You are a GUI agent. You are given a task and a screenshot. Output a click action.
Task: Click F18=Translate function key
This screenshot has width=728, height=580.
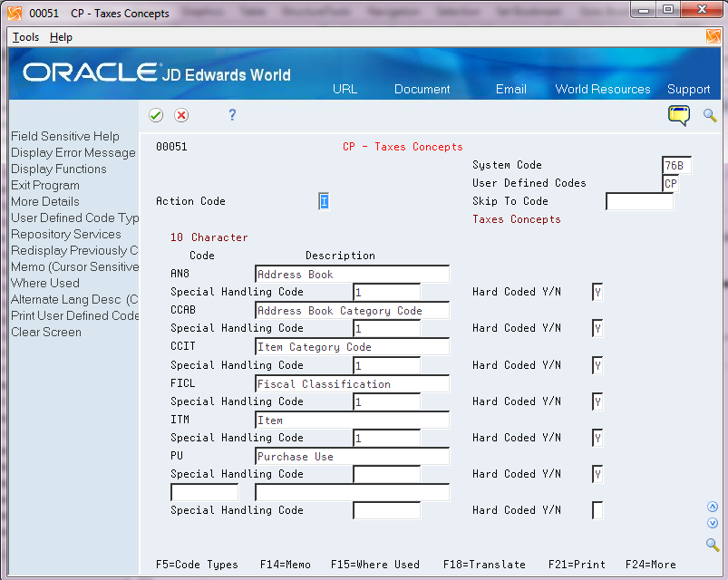pyautogui.click(x=484, y=565)
